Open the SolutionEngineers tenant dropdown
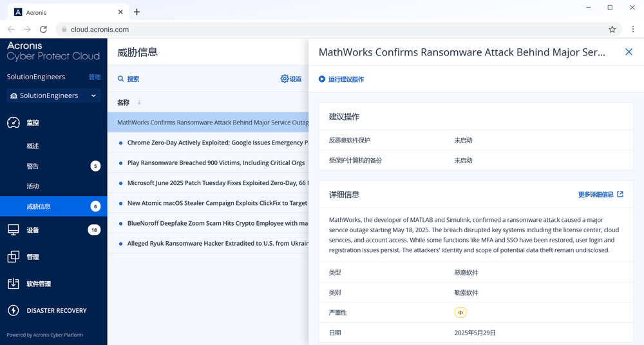The height and width of the screenshot is (345, 644). (x=53, y=95)
